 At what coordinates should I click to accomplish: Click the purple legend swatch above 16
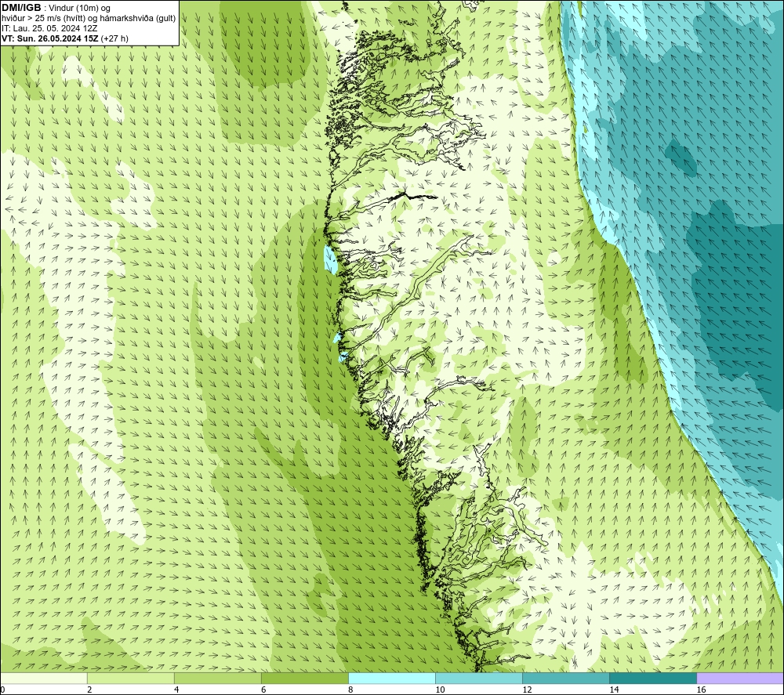pos(740,678)
